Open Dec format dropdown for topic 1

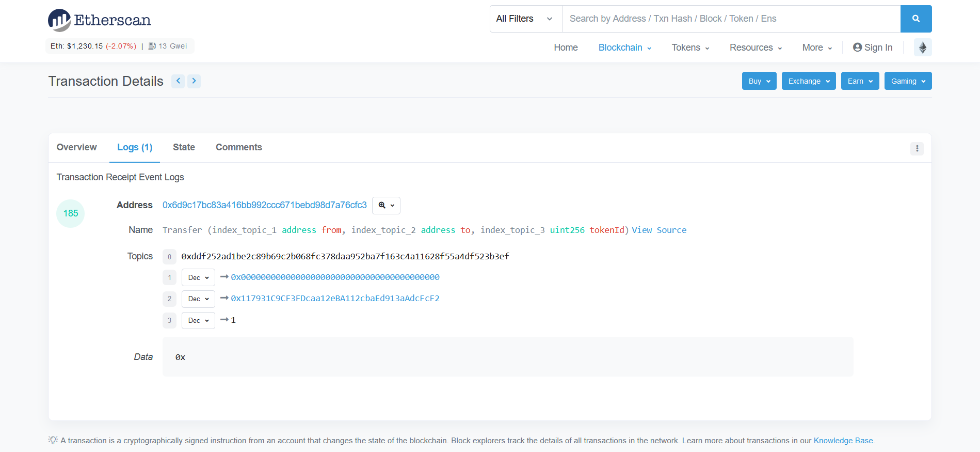(x=198, y=278)
